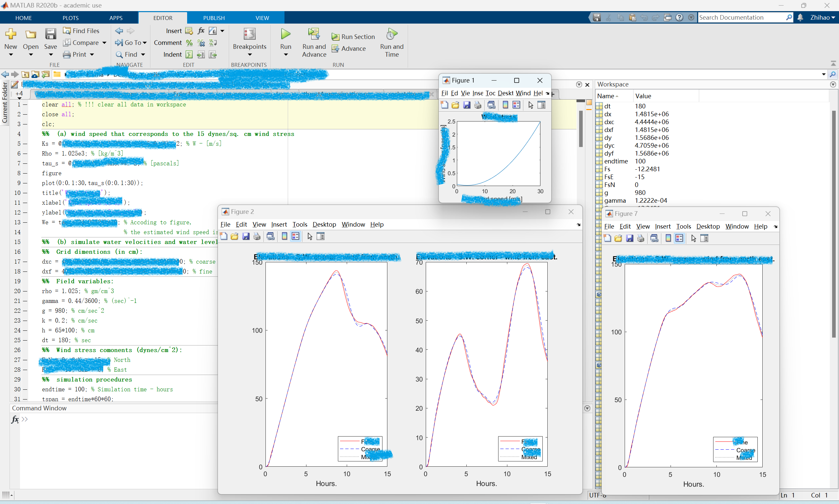Expand the Breakpoints dropdown arrow
This screenshot has width=839, height=504.
coord(249,55)
